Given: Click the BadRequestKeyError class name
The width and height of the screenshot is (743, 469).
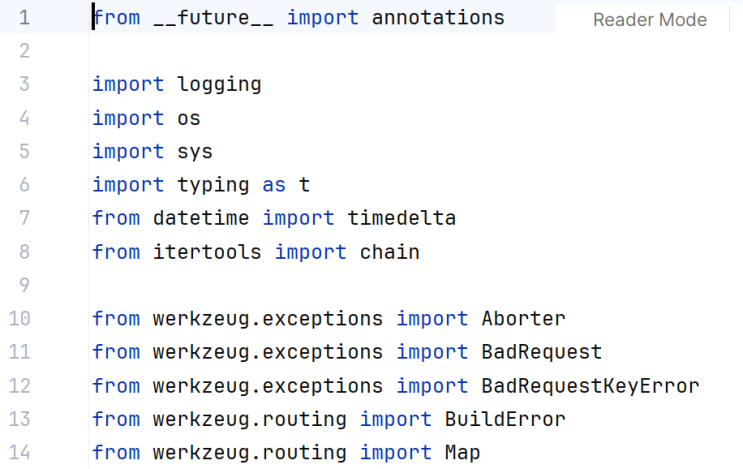Looking at the screenshot, I should pyautogui.click(x=590, y=386).
